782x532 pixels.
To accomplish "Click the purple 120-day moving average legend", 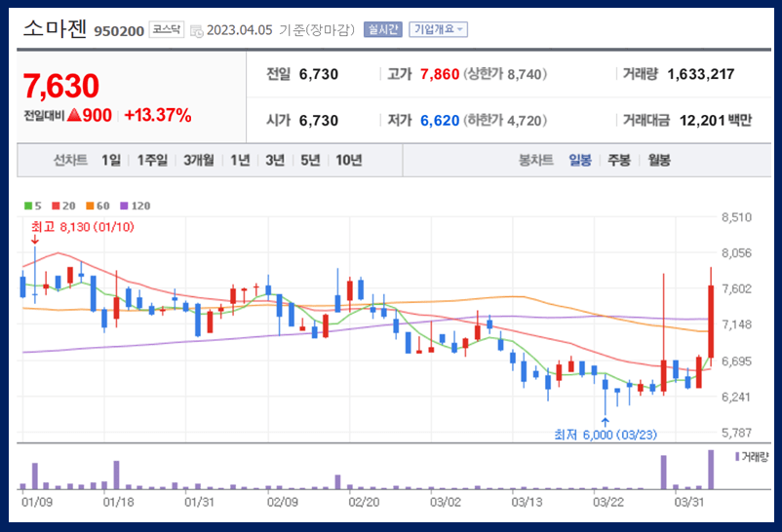I will coord(136,206).
